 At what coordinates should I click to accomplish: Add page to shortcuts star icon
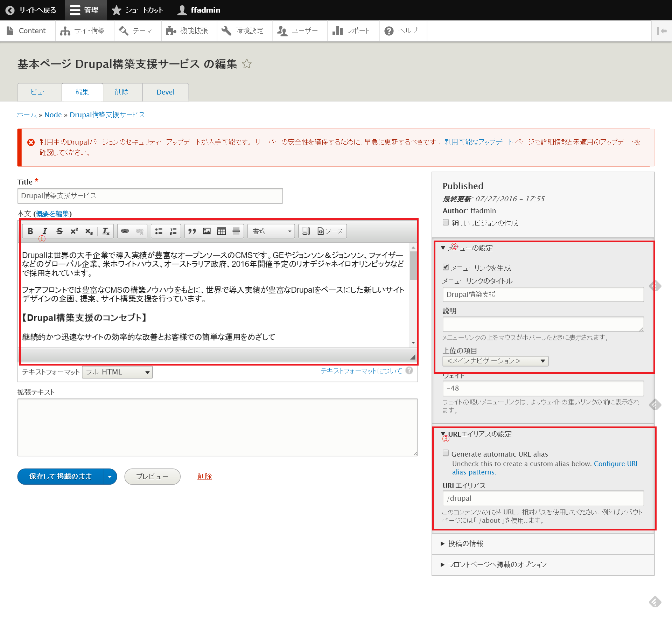pyautogui.click(x=247, y=64)
